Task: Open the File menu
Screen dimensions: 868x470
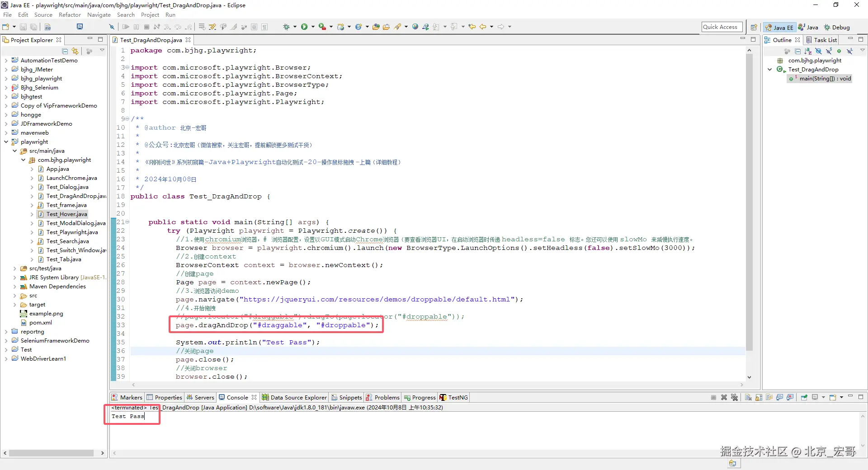Action: [x=7, y=14]
